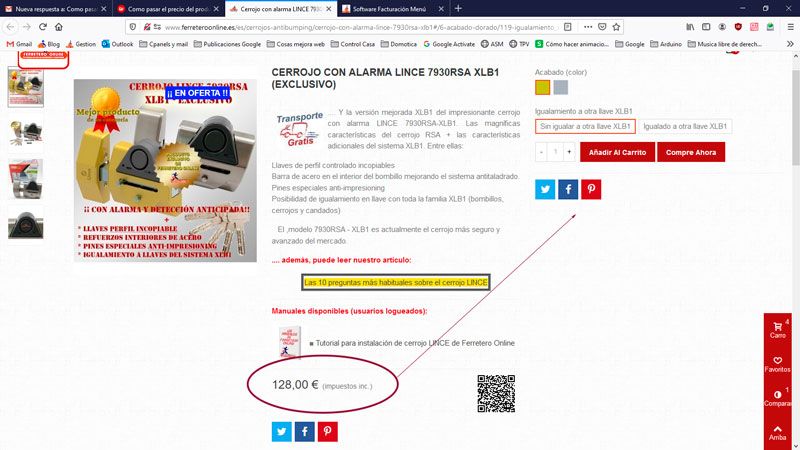Expand the 'Google' bookmark folder
The image size is (800, 450).
coord(630,44)
